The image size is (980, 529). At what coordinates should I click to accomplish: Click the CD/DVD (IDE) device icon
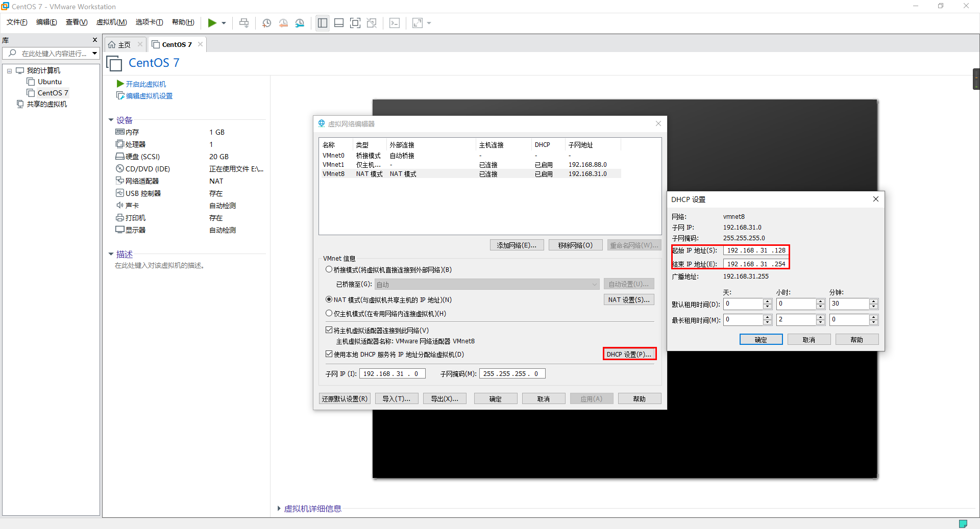click(120, 169)
